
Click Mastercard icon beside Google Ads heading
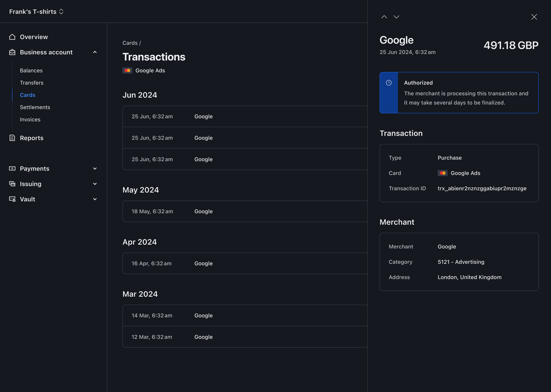127,70
